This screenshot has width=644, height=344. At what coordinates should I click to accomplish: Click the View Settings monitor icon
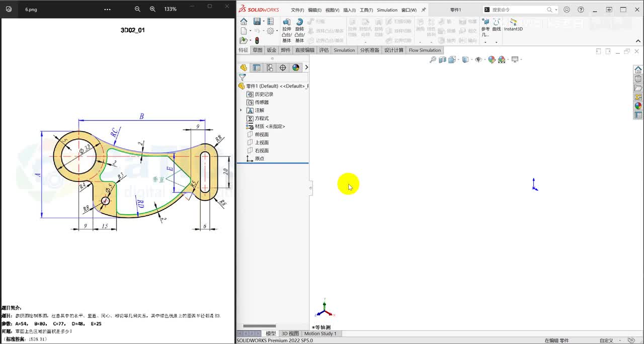click(515, 59)
